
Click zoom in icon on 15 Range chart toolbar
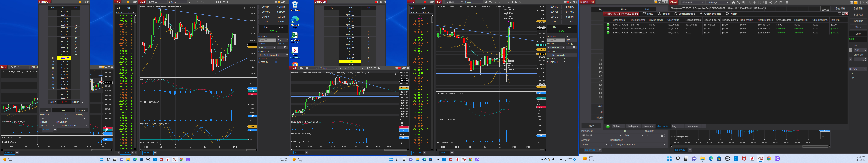coord(744,2)
